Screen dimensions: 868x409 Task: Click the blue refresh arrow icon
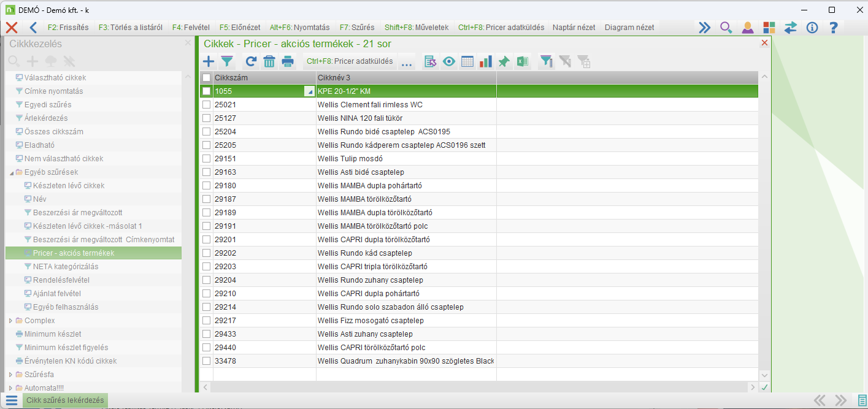250,61
